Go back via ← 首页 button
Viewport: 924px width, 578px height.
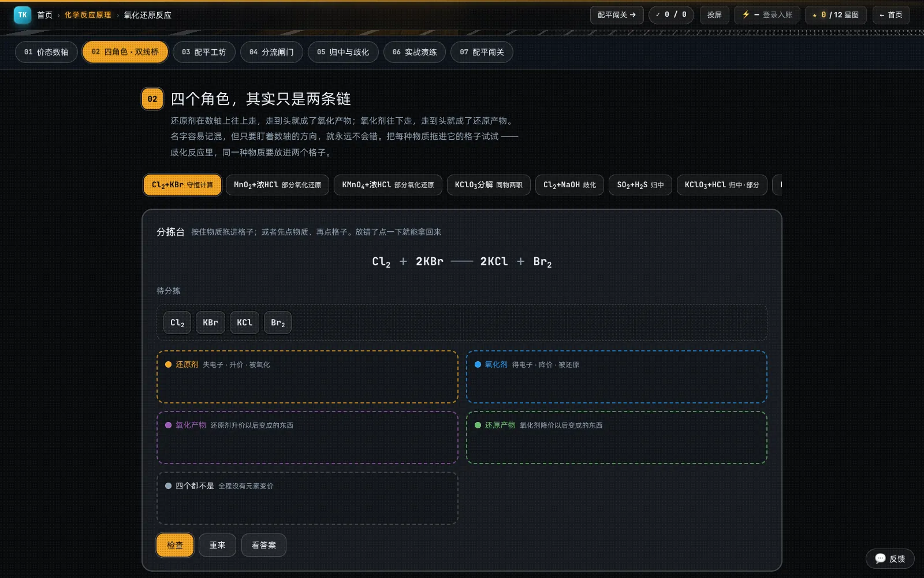(x=891, y=15)
